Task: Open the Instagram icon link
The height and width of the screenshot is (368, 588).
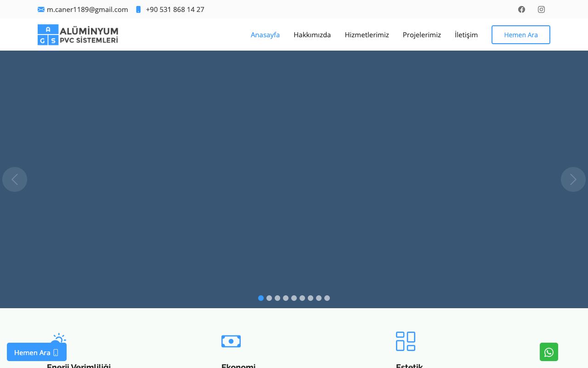Action: tap(542, 9)
